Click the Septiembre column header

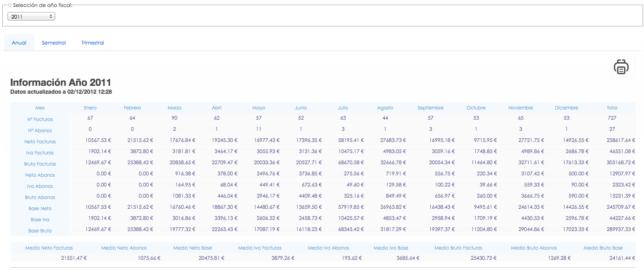pos(430,108)
